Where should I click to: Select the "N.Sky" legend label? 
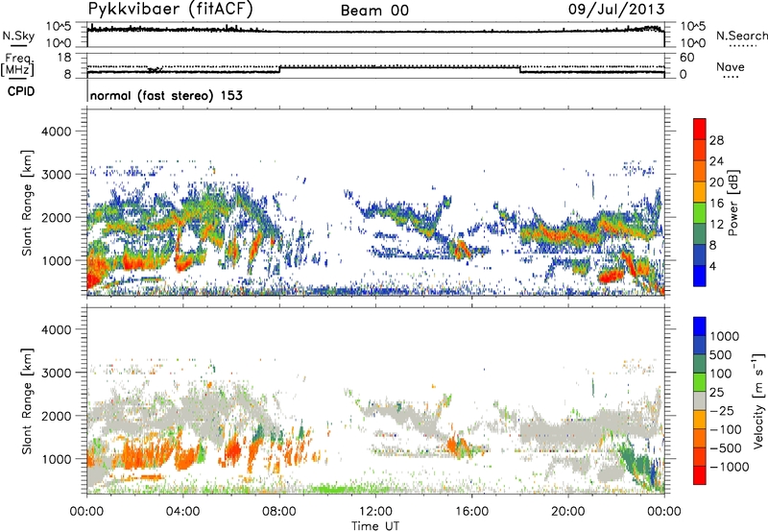(x=18, y=36)
